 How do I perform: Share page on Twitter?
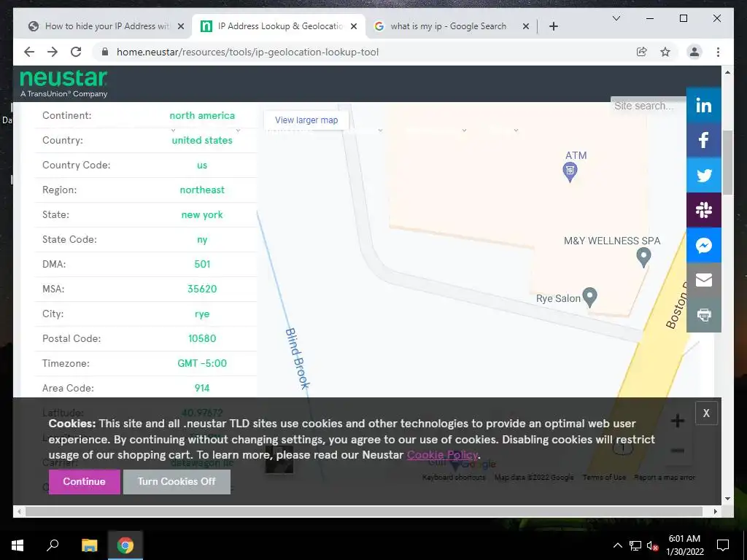click(x=704, y=175)
